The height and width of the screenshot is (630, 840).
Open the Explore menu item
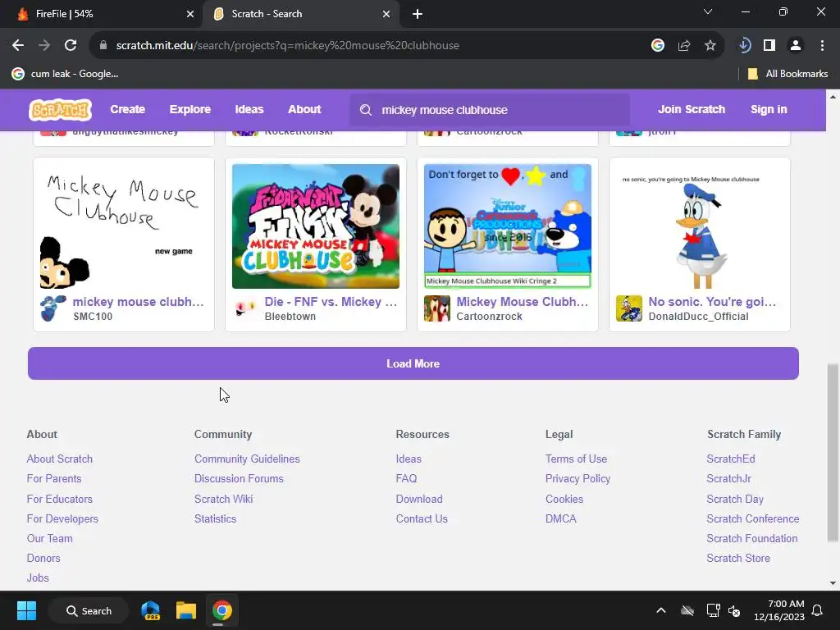(190, 109)
